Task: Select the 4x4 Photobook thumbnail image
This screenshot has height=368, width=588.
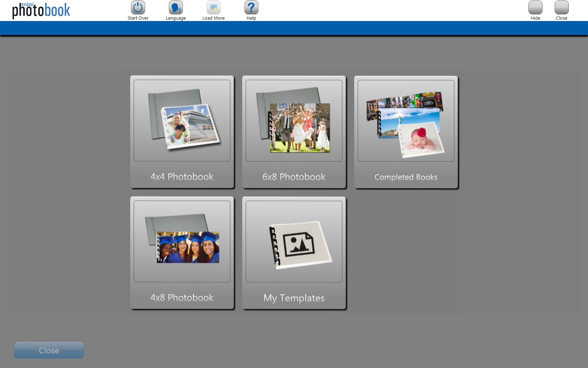Action: coord(182,121)
